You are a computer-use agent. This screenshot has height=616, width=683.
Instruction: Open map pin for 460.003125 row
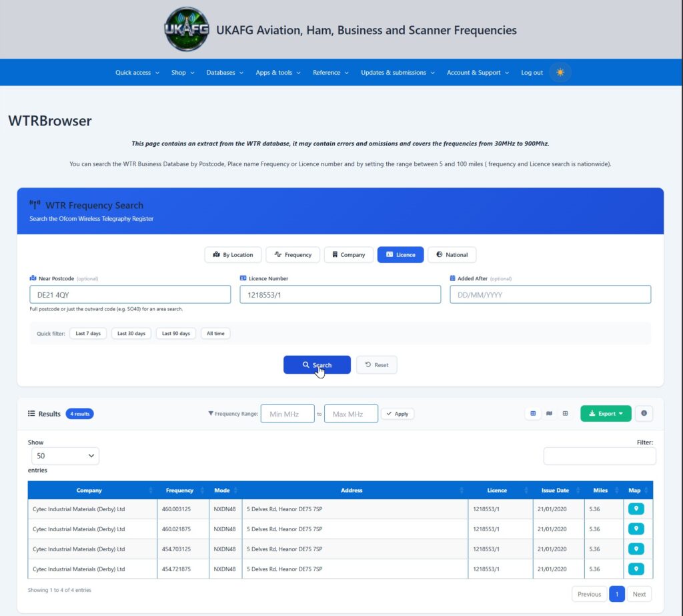tap(636, 509)
